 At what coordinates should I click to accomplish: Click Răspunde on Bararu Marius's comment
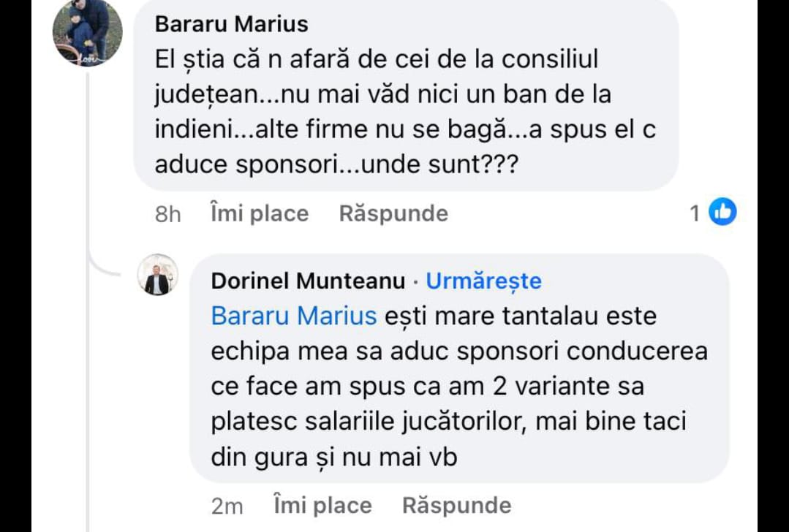pyautogui.click(x=393, y=213)
